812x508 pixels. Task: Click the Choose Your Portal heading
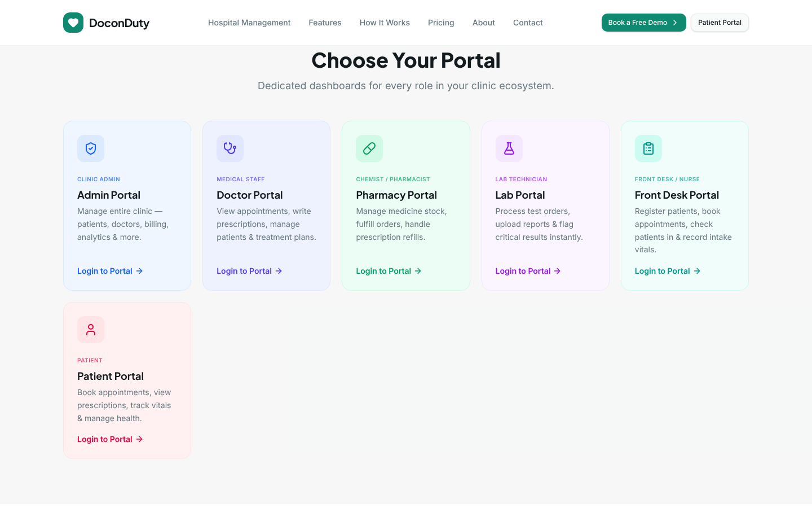click(406, 60)
